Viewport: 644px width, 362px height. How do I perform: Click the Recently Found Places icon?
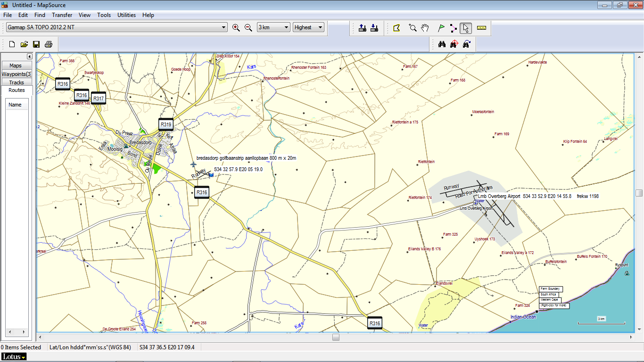466,44
